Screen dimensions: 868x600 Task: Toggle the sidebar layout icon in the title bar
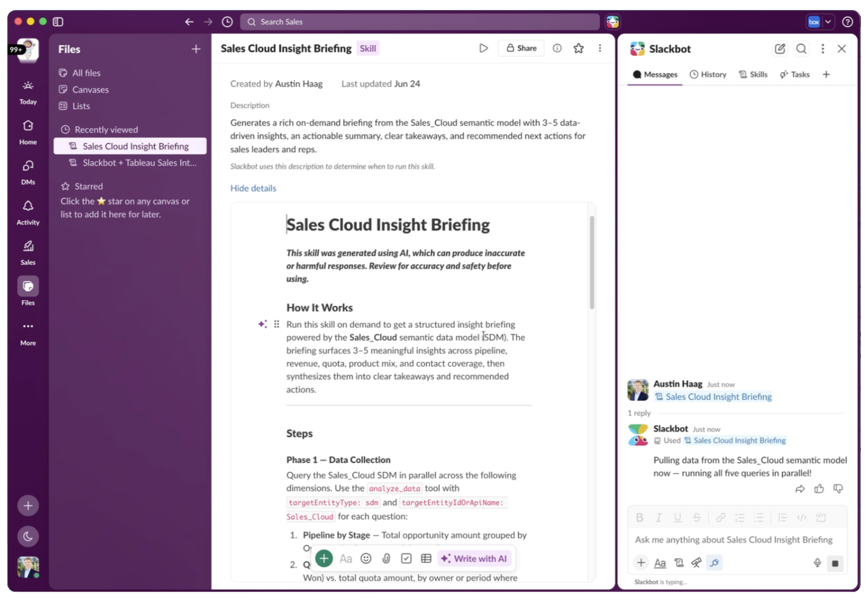click(58, 22)
